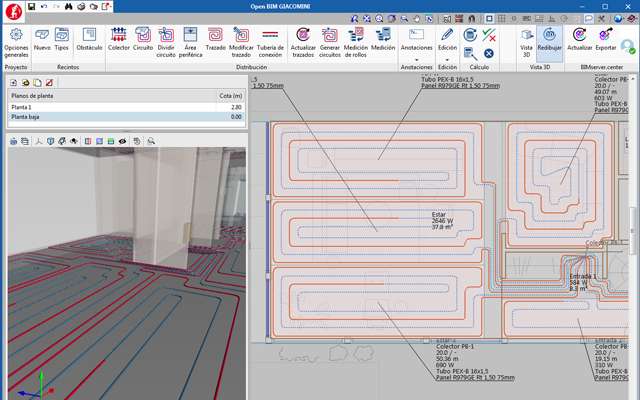This screenshot has width=640, height=400.
Task: Select the Área periférica tool
Action: [x=190, y=43]
